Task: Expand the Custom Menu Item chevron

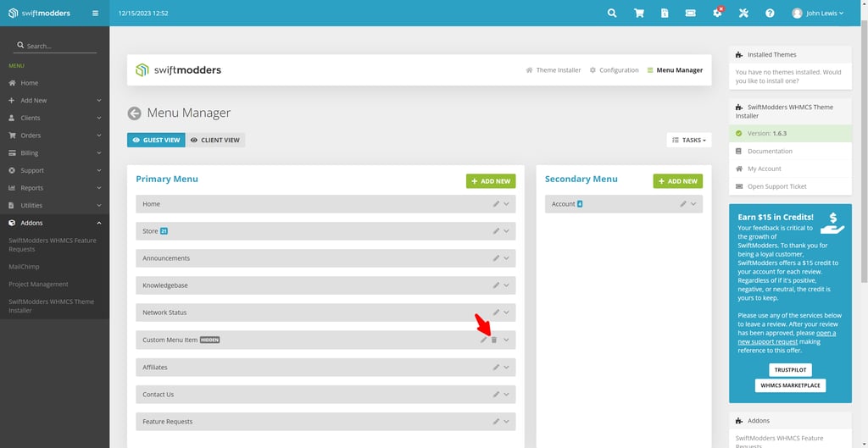Action: 506,340
